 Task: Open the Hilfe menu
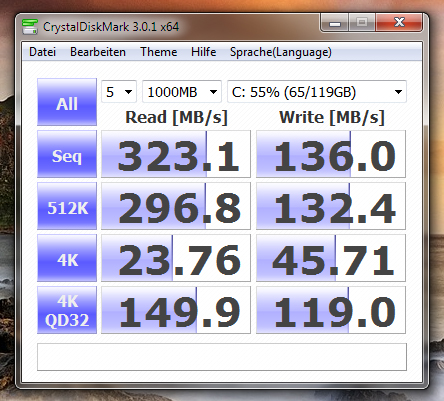(x=203, y=52)
